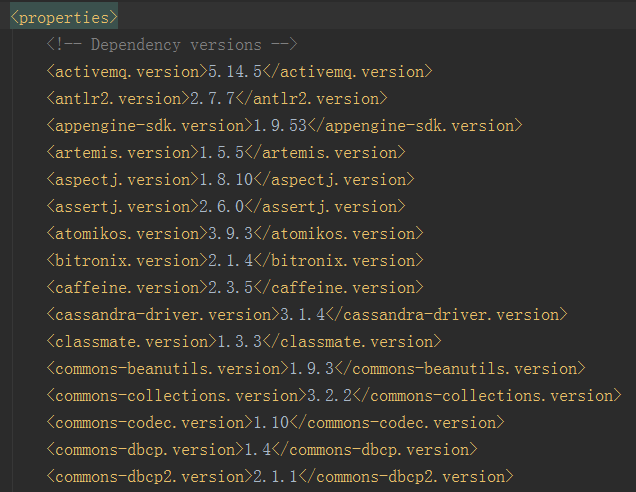Click antlr2 version value 2.7.7
This screenshot has width=636, height=492.
(x=210, y=99)
